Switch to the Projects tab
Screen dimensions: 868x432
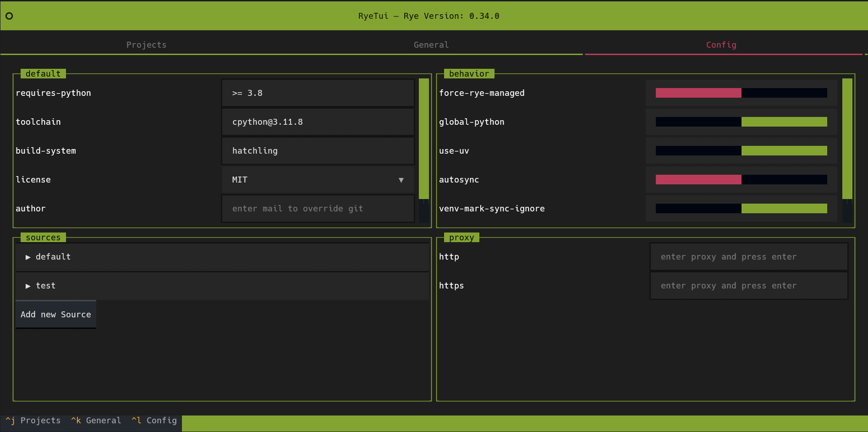(146, 45)
